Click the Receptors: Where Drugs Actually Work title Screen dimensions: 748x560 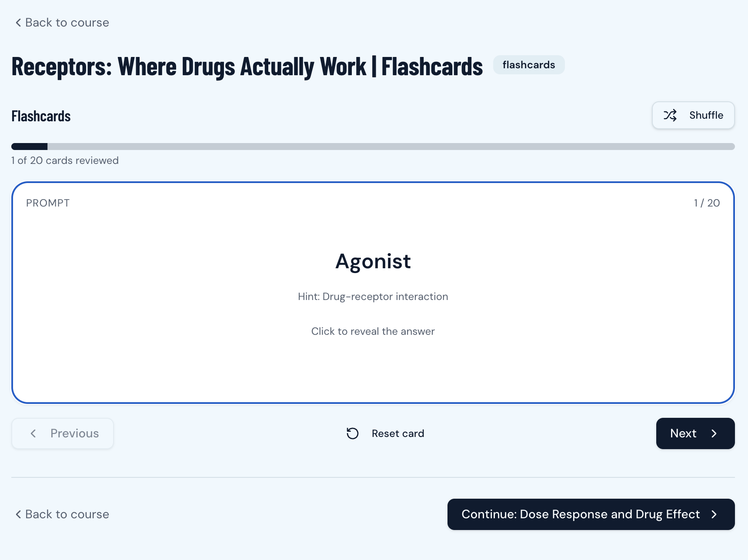(x=247, y=67)
